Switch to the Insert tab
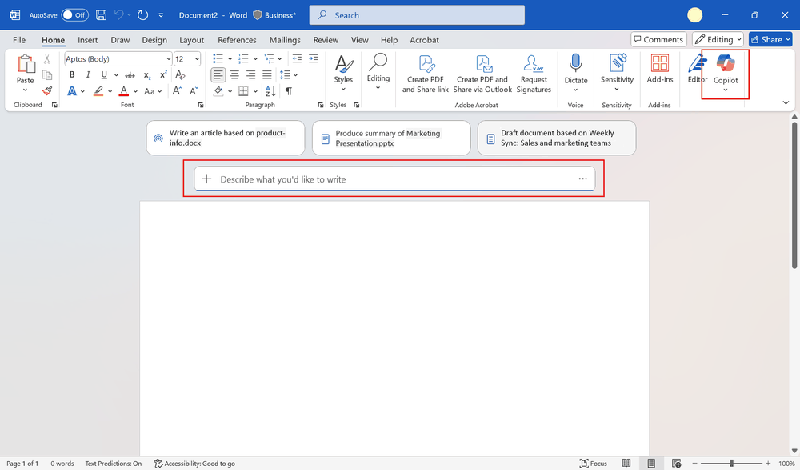The height and width of the screenshot is (470, 800). coord(87,40)
